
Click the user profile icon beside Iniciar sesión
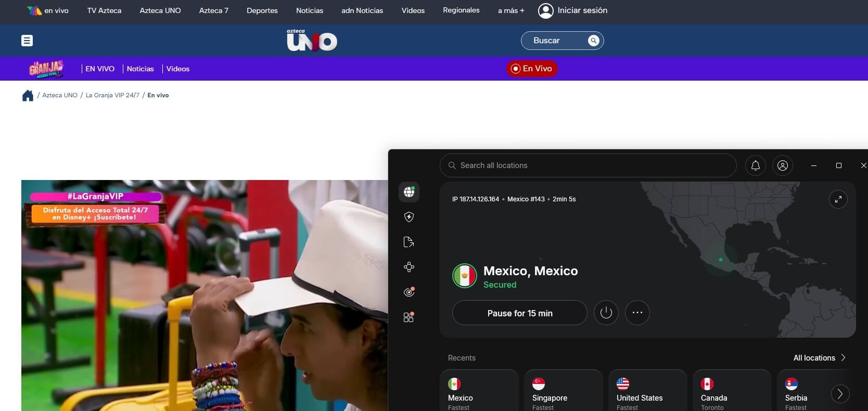545,11
